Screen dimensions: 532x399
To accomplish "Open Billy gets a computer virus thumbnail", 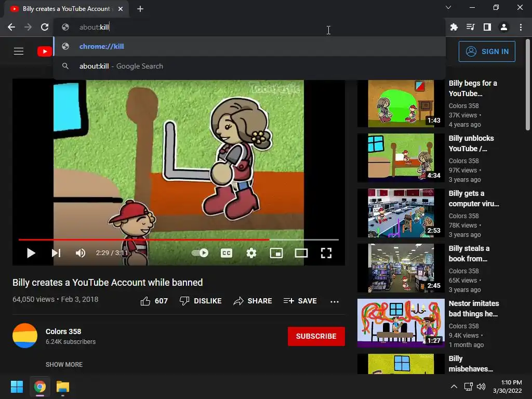I will (x=401, y=213).
